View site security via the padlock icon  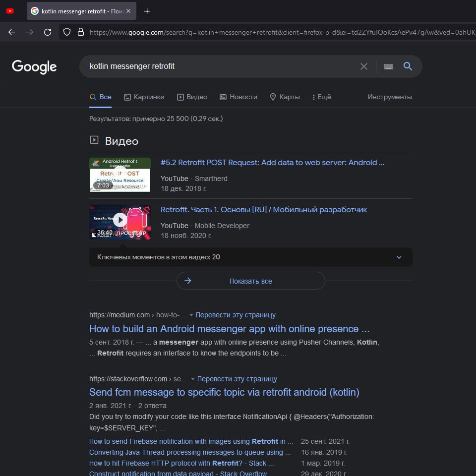click(x=81, y=32)
